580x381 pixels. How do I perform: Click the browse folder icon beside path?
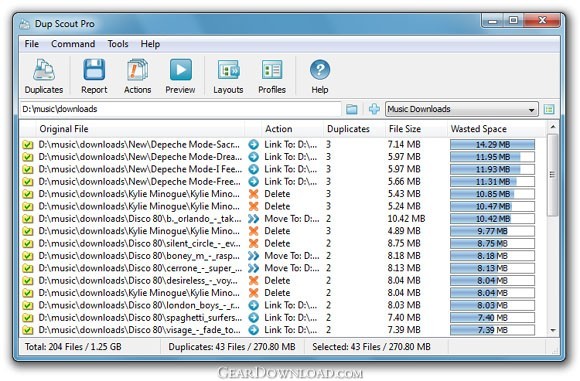coord(351,109)
